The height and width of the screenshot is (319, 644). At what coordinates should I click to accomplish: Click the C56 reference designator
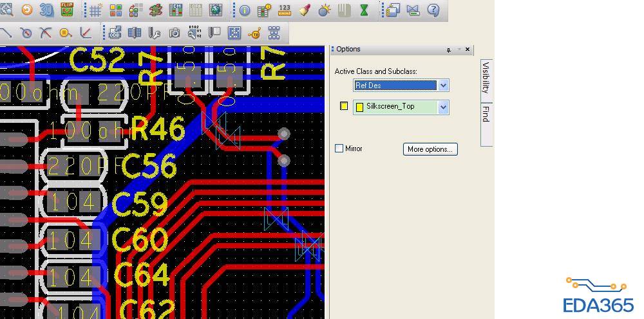coord(149,166)
